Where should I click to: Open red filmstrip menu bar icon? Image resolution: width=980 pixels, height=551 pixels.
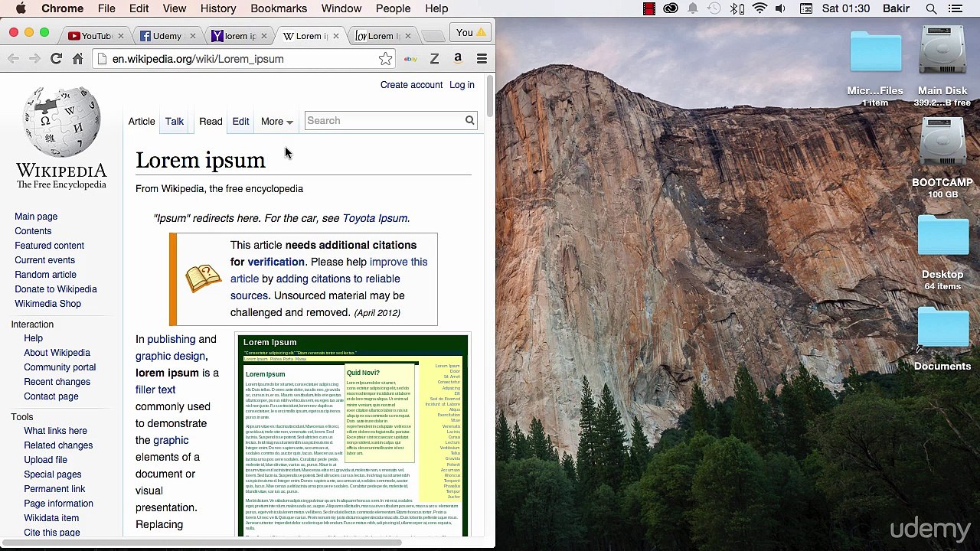point(649,8)
